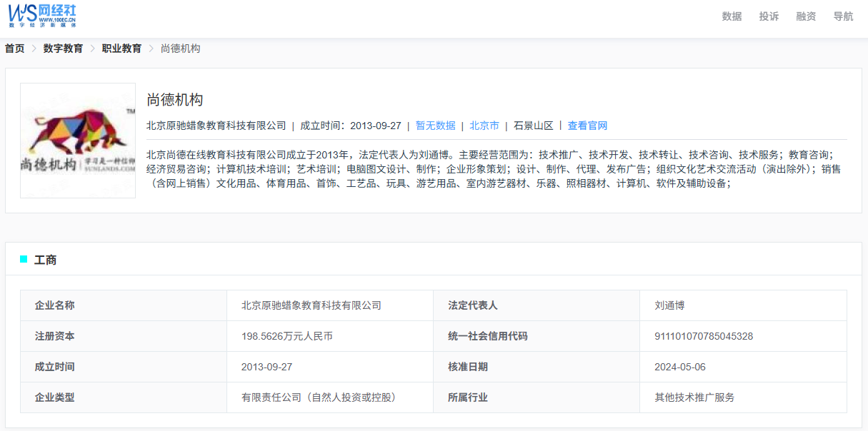Image resolution: width=868 pixels, height=431 pixels.
Task: Open the 数据 navigation item
Action: tap(732, 16)
